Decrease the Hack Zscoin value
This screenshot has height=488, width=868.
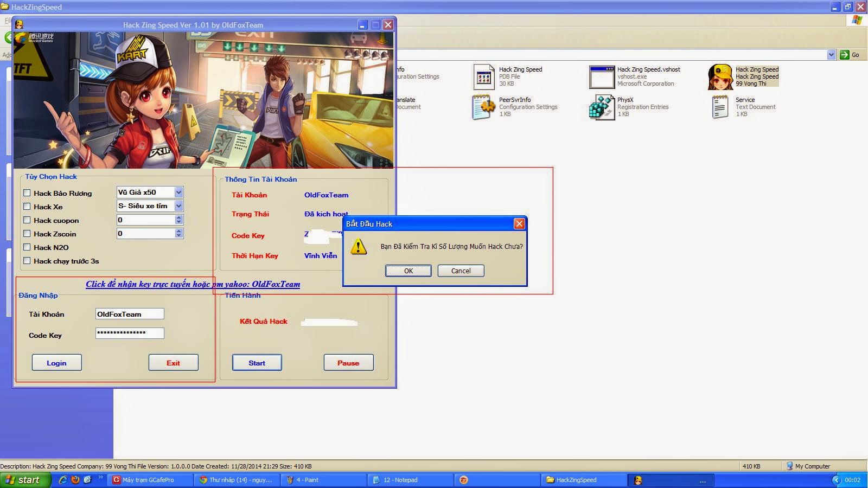[179, 235]
